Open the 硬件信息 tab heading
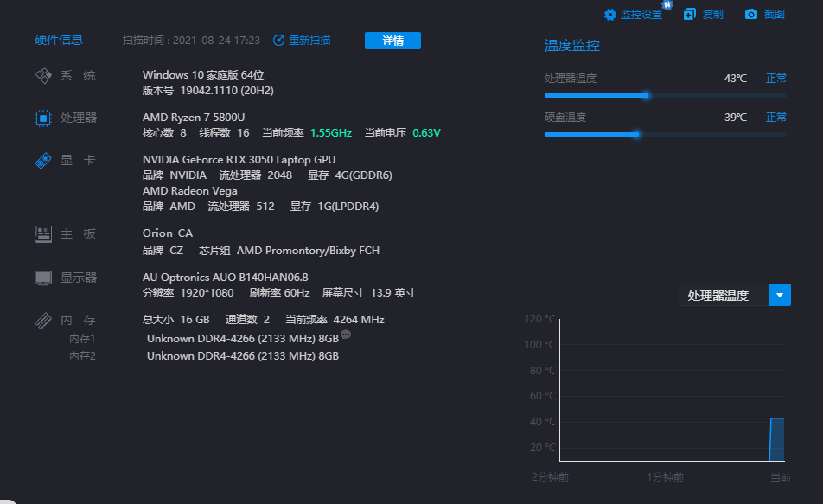This screenshot has width=823, height=504. coord(59,40)
